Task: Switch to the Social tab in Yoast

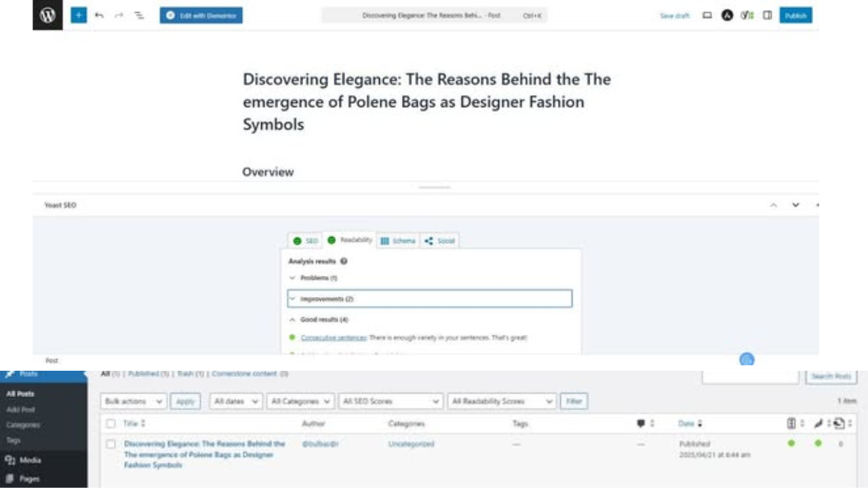Action: [x=439, y=241]
